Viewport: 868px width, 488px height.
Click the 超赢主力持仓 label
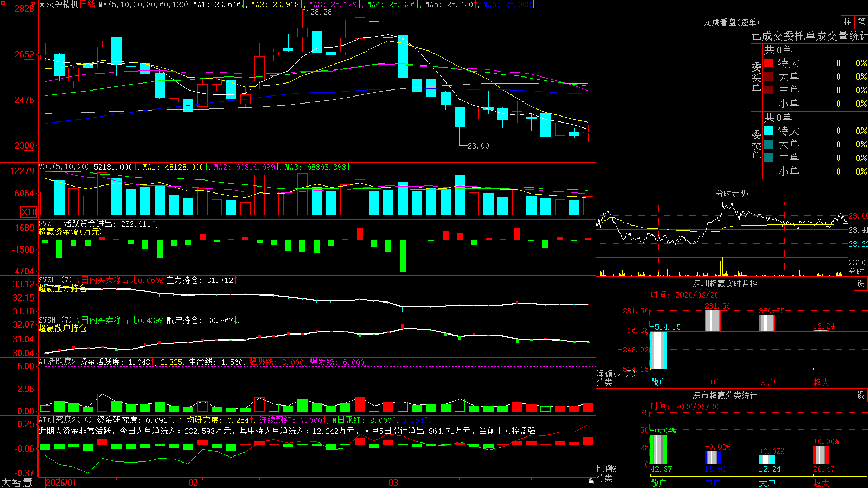pyautogui.click(x=62, y=288)
